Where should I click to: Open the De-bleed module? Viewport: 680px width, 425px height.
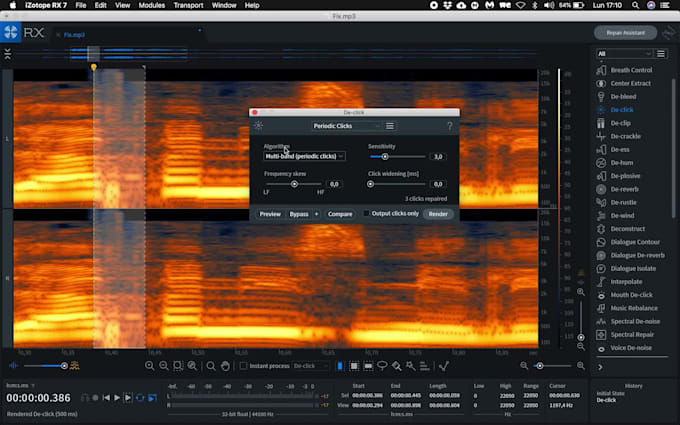click(x=625, y=96)
